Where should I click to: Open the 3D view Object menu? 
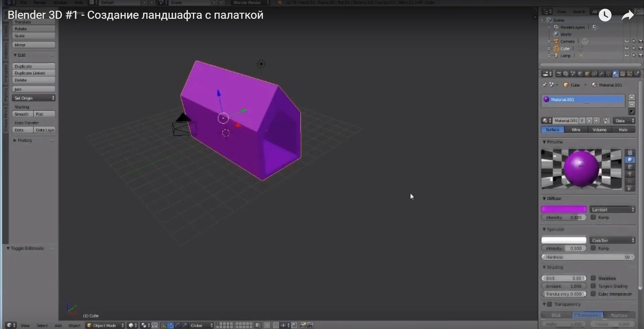point(74,326)
